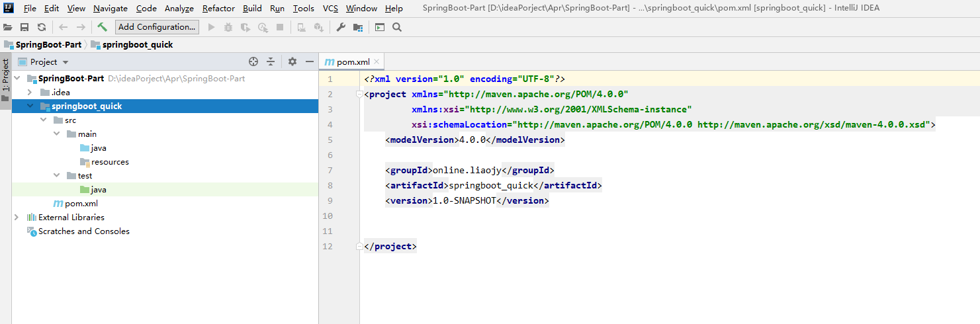
Task: Collapse the springboot_quick module arrow
Action: 30,106
